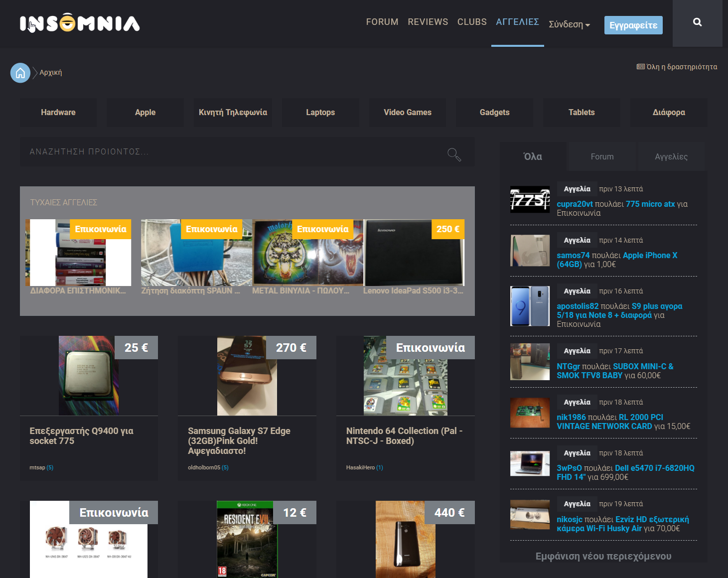Open the FORUM menu item

tap(382, 22)
